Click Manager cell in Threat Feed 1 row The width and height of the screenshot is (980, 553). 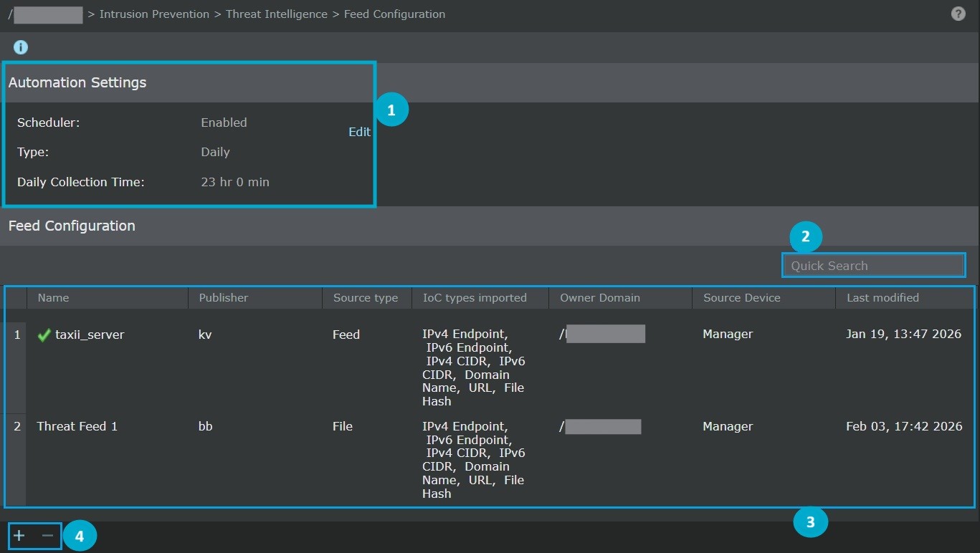tap(728, 426)
